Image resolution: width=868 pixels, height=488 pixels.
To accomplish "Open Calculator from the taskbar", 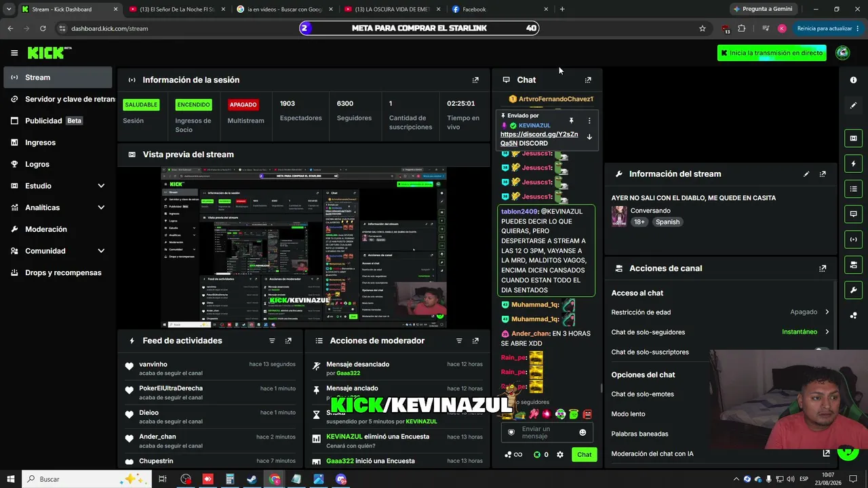I will 230,479.
